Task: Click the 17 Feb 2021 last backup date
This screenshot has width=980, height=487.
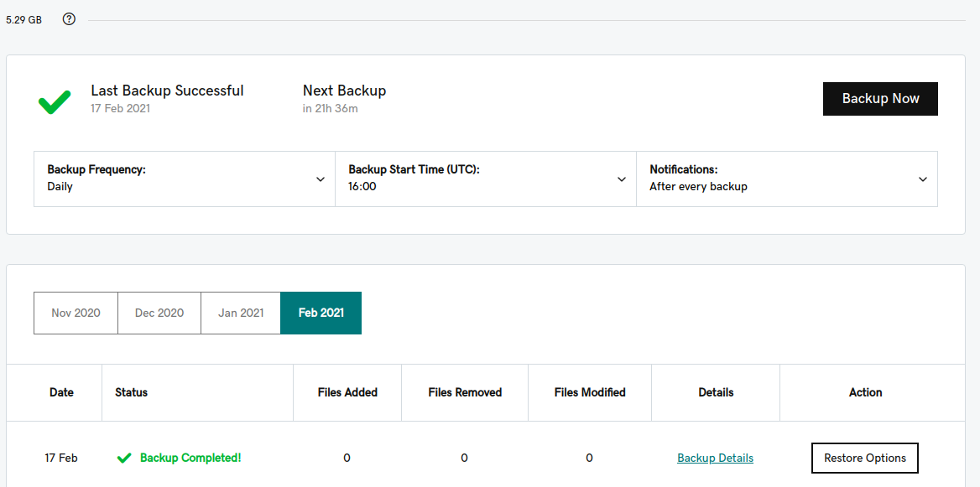Action: coord(121,109)
